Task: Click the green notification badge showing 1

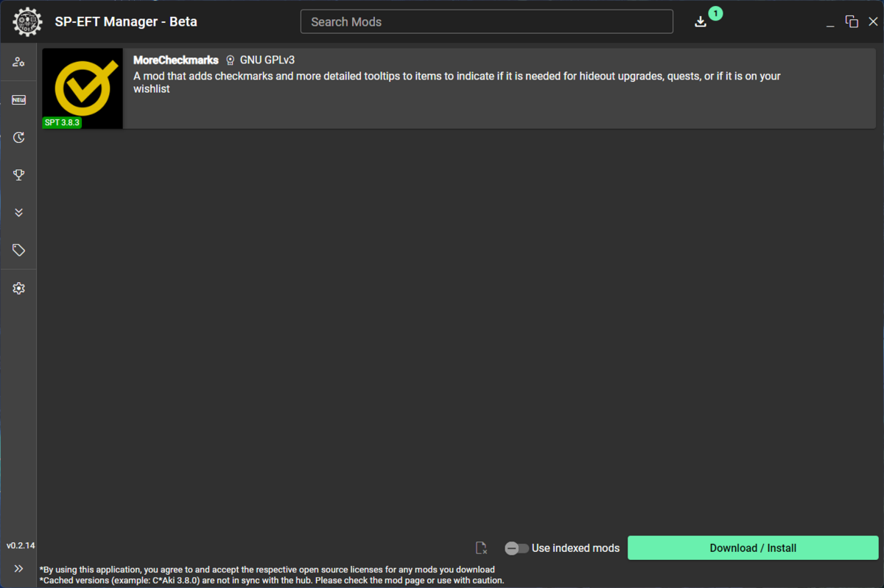Action: coord(715,13)
